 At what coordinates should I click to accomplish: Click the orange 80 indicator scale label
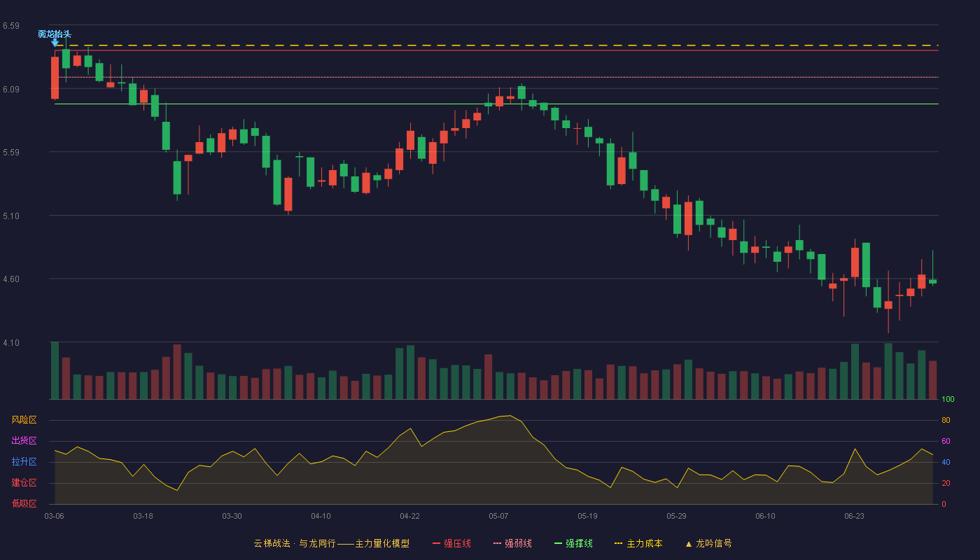point(946,420)
